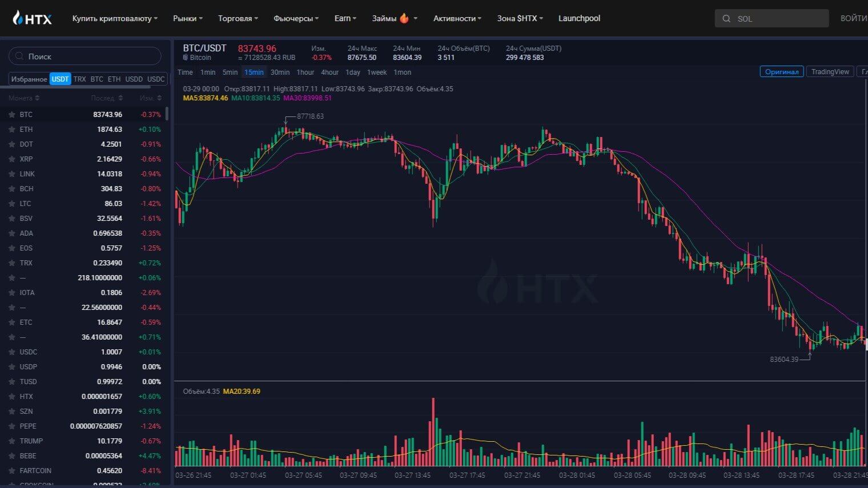Switch chart to TradingView mode
The image size is (868, 488).
click(x=830, y=72)
